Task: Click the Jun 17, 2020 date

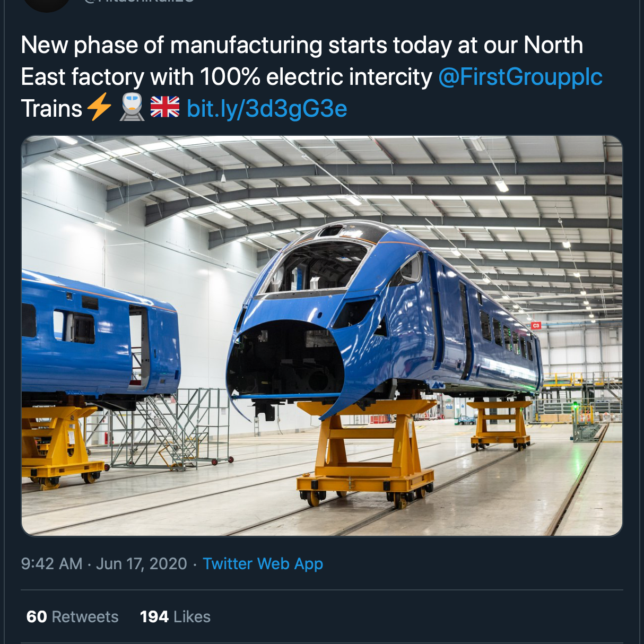Action: [141, 563]
